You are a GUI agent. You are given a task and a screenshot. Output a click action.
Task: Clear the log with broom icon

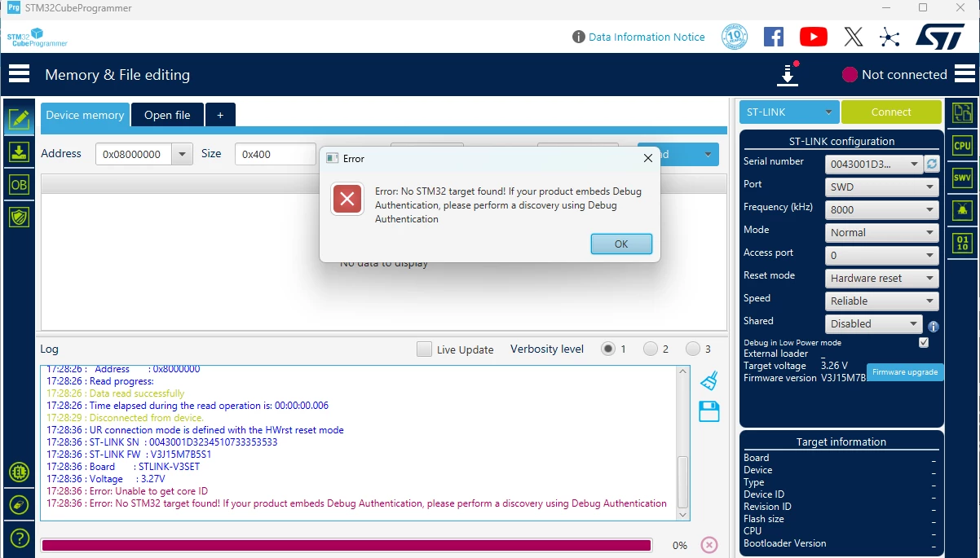[709, 380]
